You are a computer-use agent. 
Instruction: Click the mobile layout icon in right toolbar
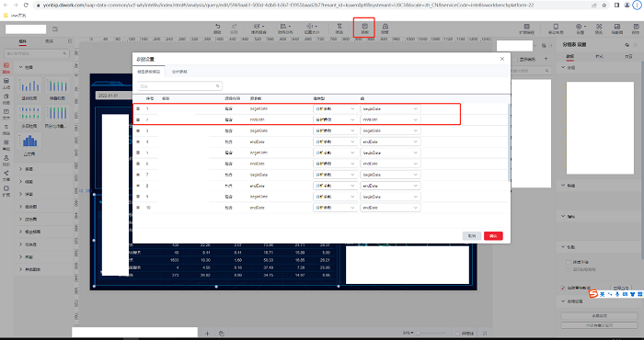pos(556,27)
